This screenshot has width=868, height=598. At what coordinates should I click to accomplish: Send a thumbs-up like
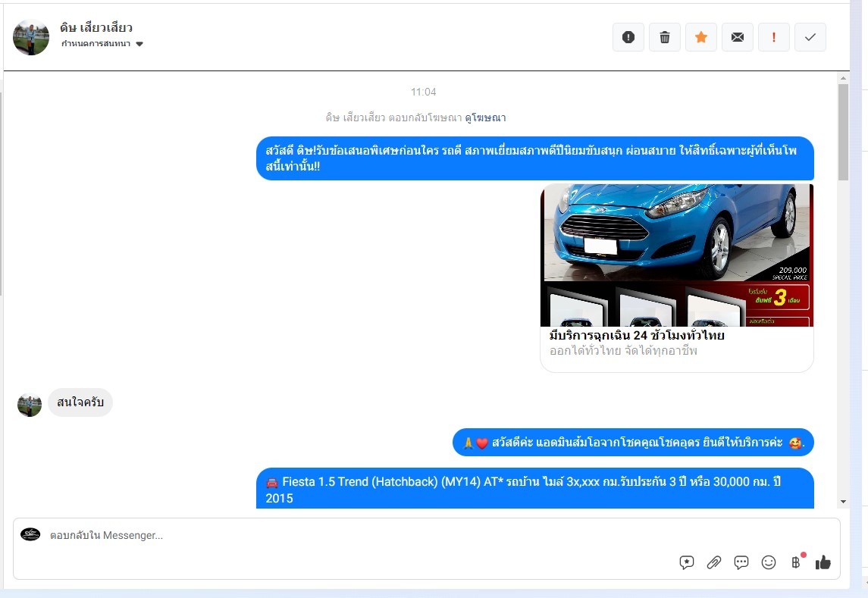coord(823,562)
